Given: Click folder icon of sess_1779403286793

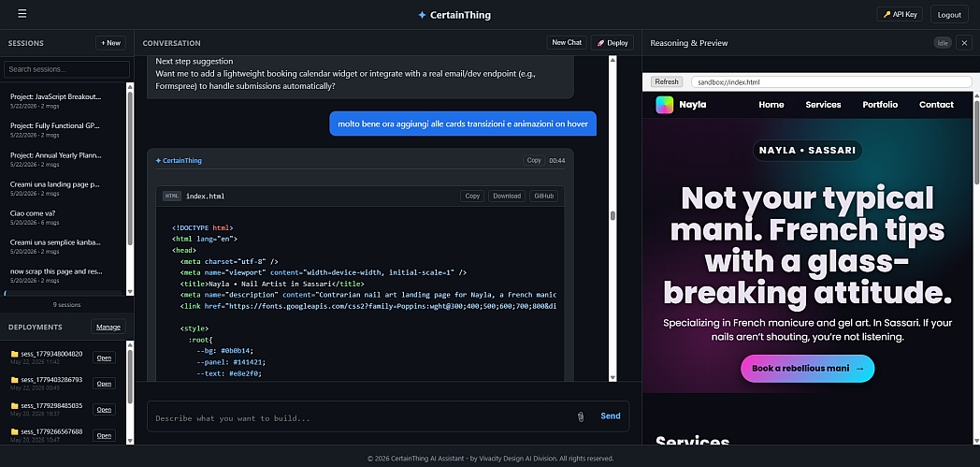Looking at the screenshot, I should (14, 379).
